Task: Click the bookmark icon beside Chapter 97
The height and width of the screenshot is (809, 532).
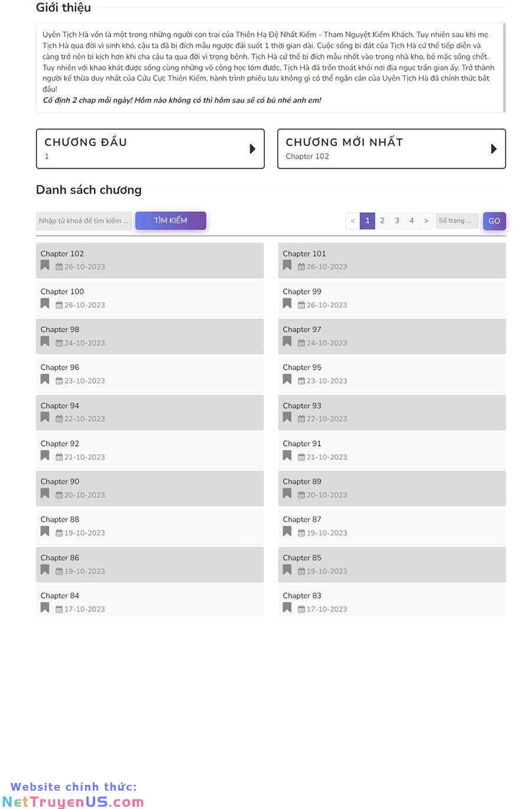Action: pyautogui.click(x=287, y=342)
